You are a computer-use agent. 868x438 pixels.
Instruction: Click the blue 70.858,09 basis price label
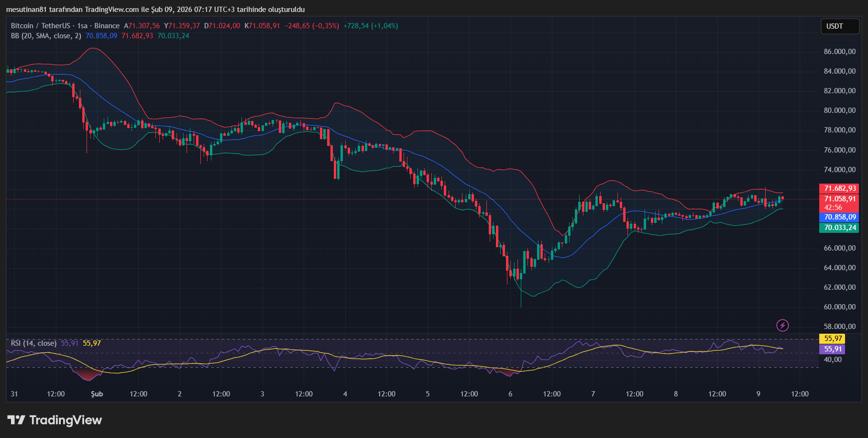click(x=839, y=217)
